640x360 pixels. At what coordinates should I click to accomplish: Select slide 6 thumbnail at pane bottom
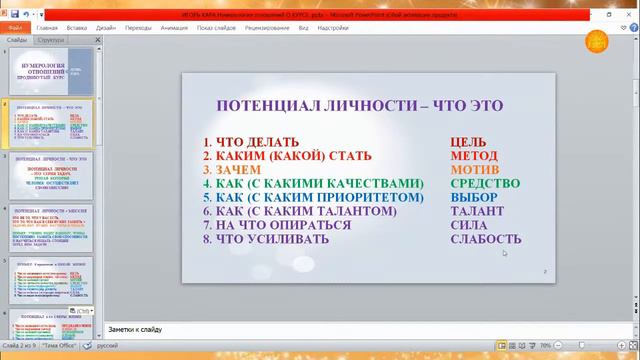click(x=51, y=324)
